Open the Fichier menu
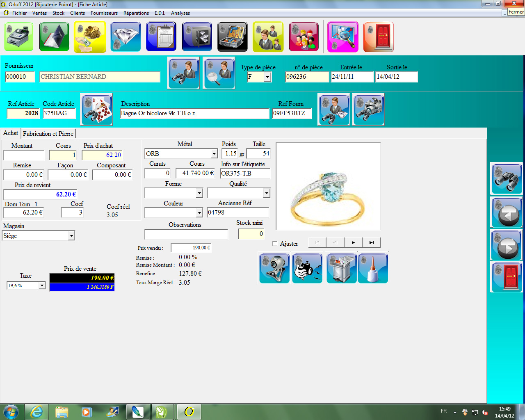This screenshot has width=525, height=420. (x=19, y=13)
